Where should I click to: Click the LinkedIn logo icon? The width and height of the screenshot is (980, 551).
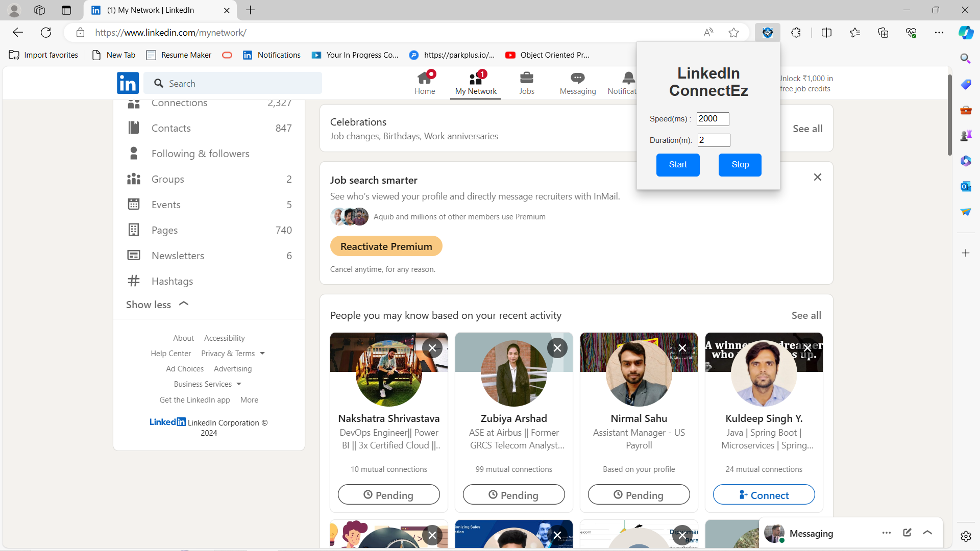(128, 83)
